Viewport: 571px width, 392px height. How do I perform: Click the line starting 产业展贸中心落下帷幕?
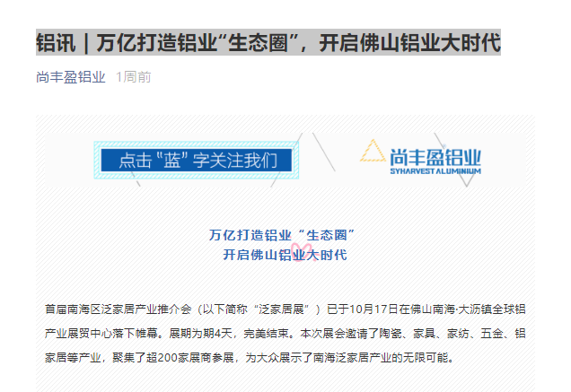point(285,334)
